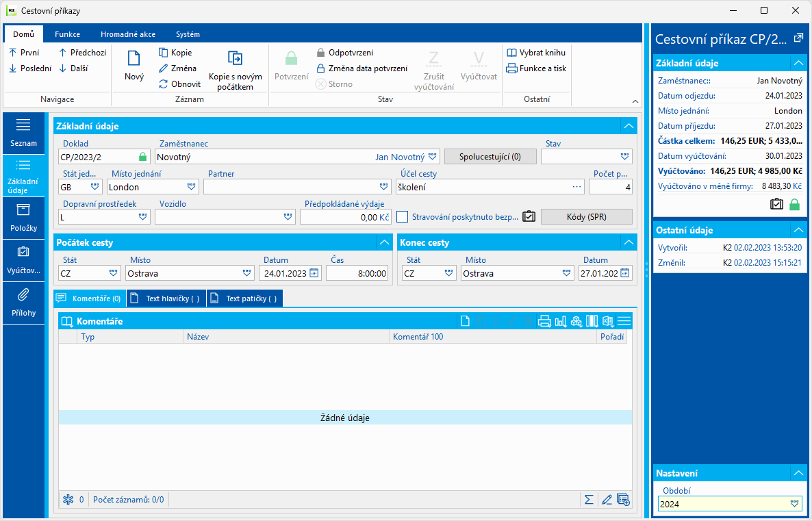Open column settings in Komentáře toolbar
Viewport: 812px width, 521px height.
(x=592, y=322)
